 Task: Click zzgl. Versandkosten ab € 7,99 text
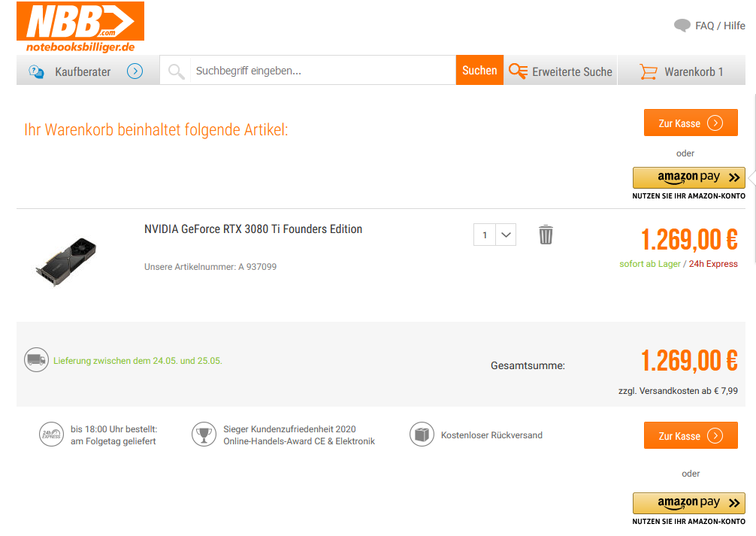[678, 391]
